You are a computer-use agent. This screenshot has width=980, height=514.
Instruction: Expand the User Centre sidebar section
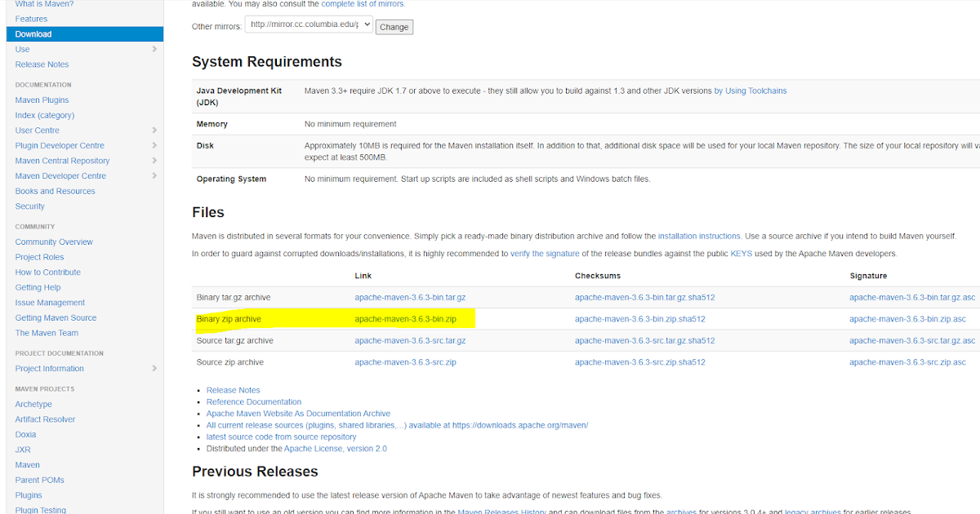(x=39, y=130)
